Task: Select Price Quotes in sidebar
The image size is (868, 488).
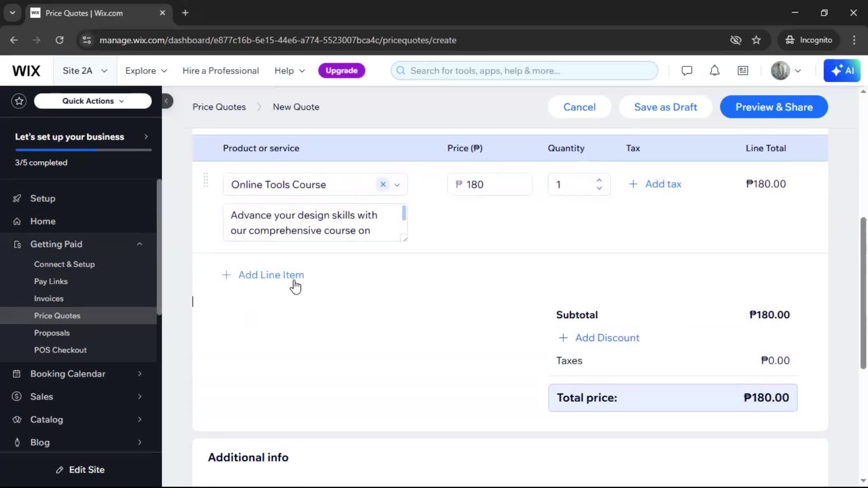Action: pyautogui.click(x=57, y=316)
